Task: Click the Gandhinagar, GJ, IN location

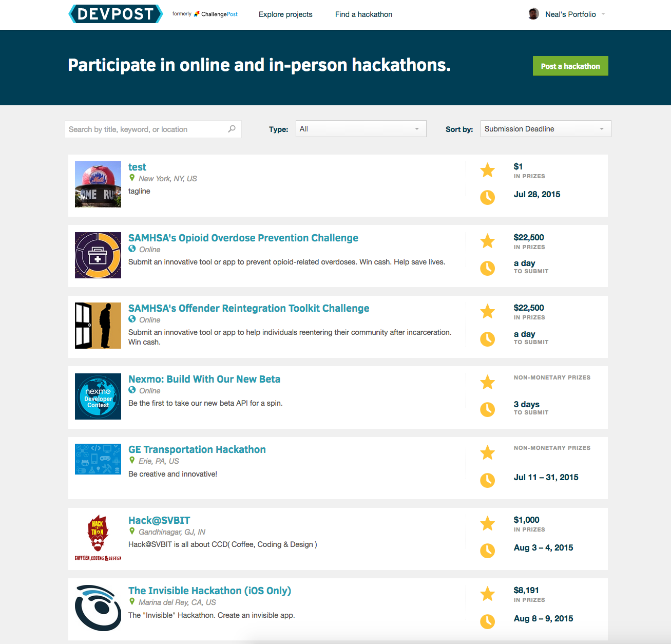Action: click(172, 532)
